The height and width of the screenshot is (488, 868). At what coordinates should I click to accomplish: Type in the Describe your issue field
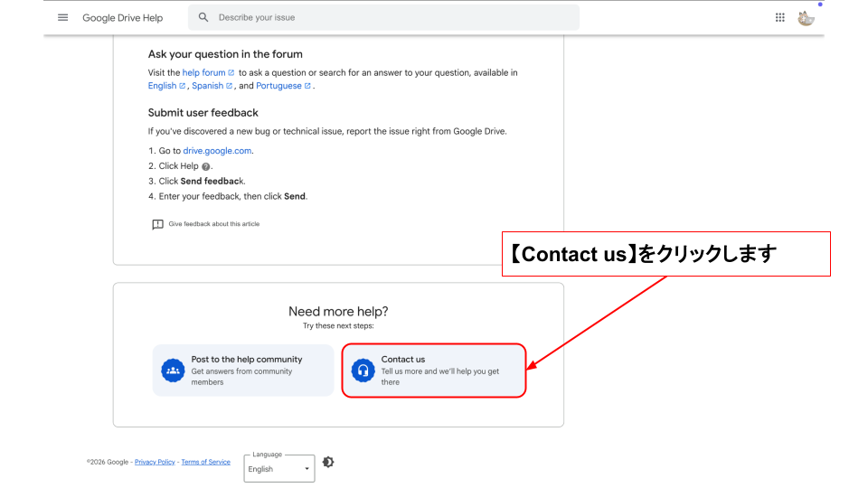click(389, 17)
